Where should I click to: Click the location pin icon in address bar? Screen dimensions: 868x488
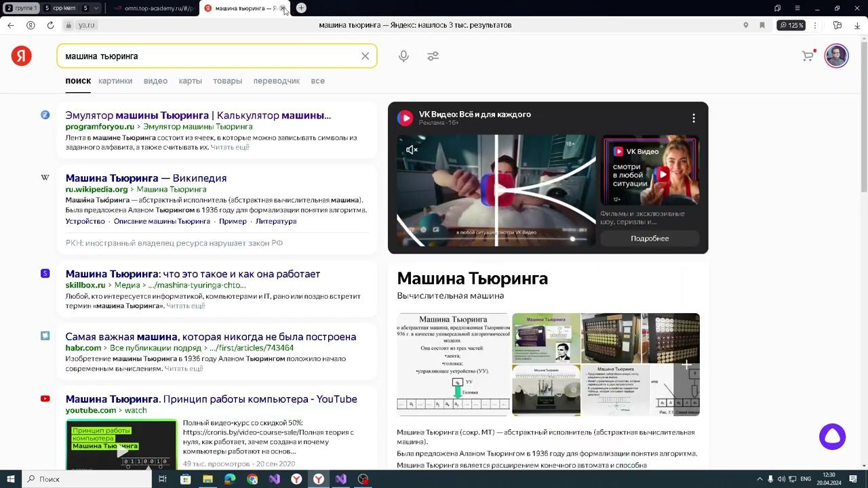pyautogui.click(x=746, y=25)
